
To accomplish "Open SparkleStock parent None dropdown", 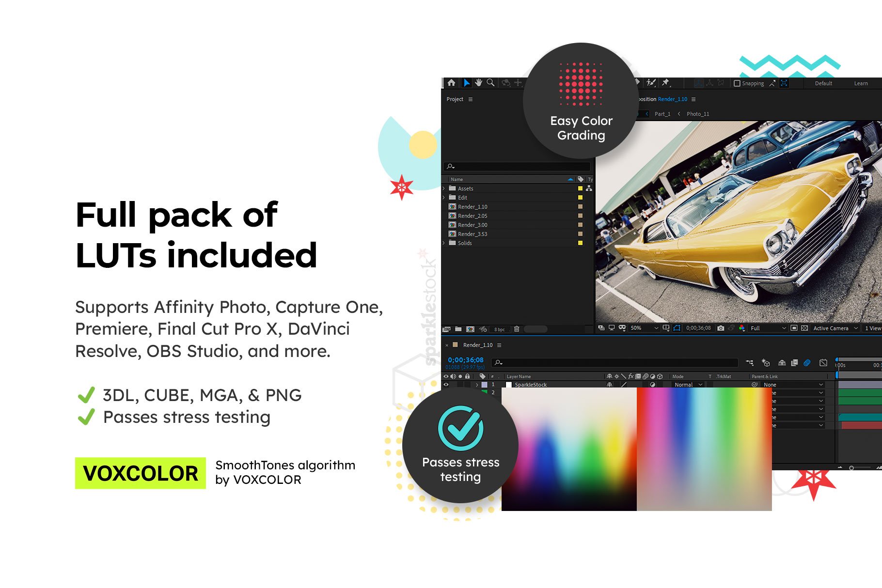I will pos(793,385).
